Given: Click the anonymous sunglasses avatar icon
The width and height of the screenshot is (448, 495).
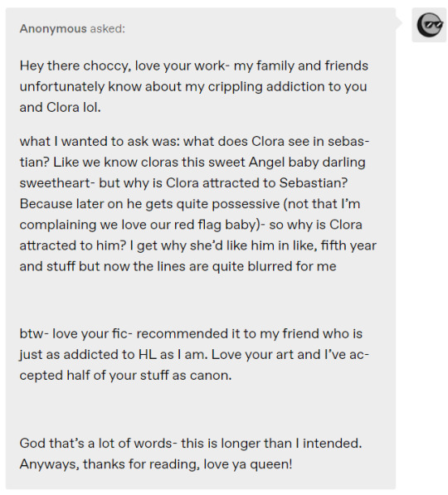Looking at the screenshot, I should [x=429, y=25].
